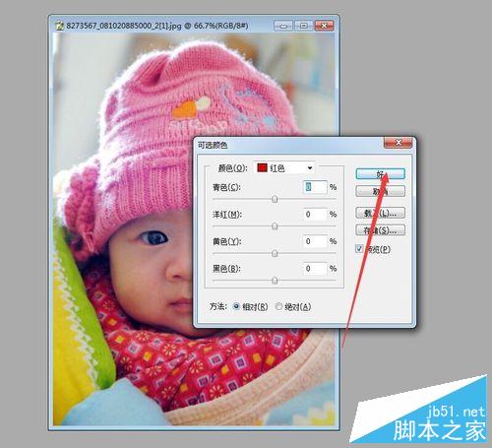
Task: Toggle the 预览(P) preview checkbox
Action: 359,249
